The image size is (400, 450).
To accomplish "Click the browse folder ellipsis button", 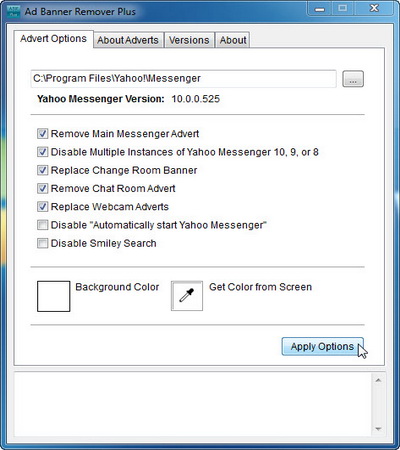I will point(353,79).
